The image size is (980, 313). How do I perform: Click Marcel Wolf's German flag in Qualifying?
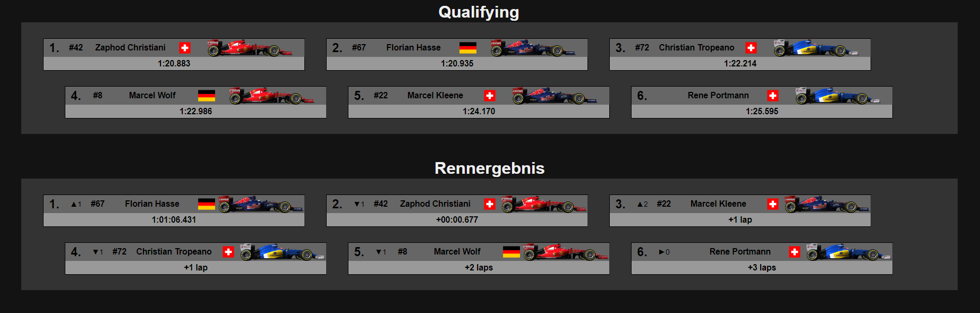click(x=206, y=96)
